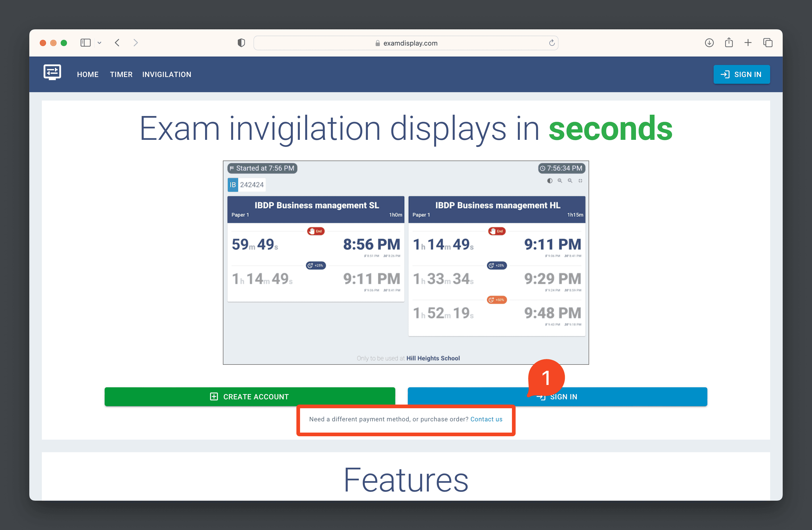812x530 pixels.
Task: Click the IB curriculum badge icon
Action: click(x=234, y=185)
